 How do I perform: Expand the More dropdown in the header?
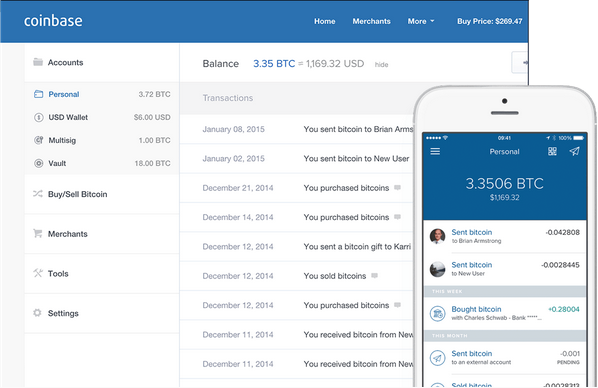(x=421, y=21)
